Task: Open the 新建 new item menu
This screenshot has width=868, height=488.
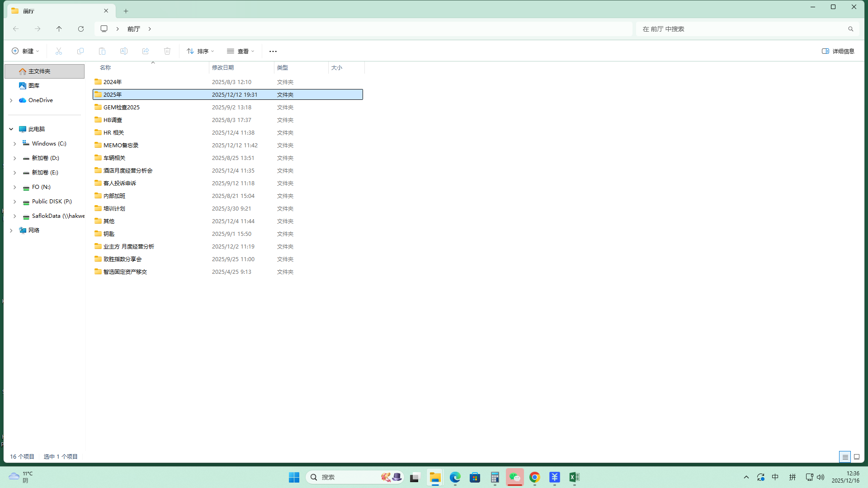Action: pos(26,51)
